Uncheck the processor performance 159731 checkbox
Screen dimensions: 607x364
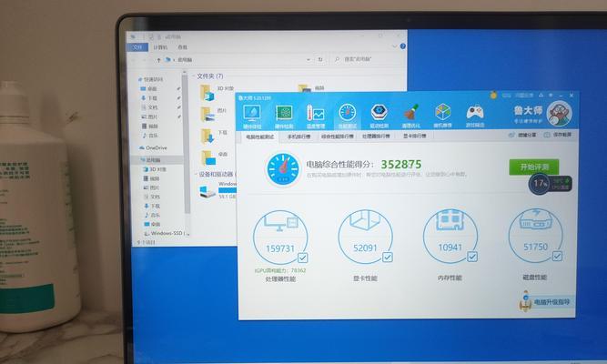tap(303, 258)
